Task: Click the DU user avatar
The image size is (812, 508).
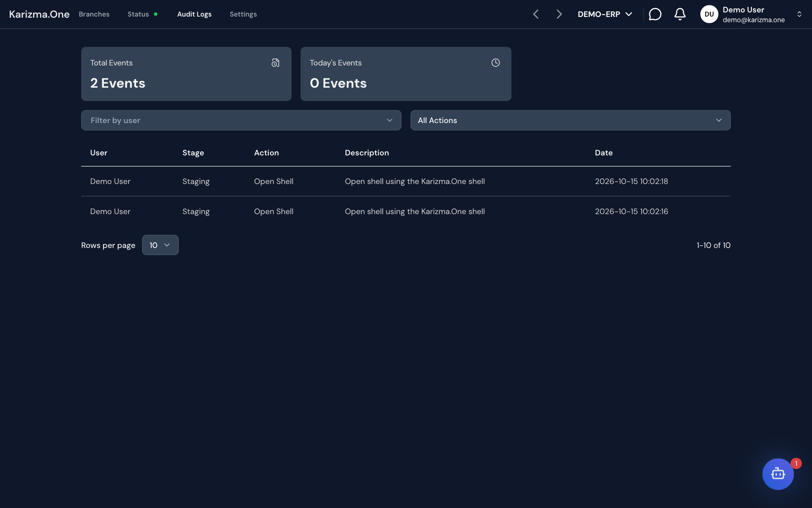Action: coord(709,14)
